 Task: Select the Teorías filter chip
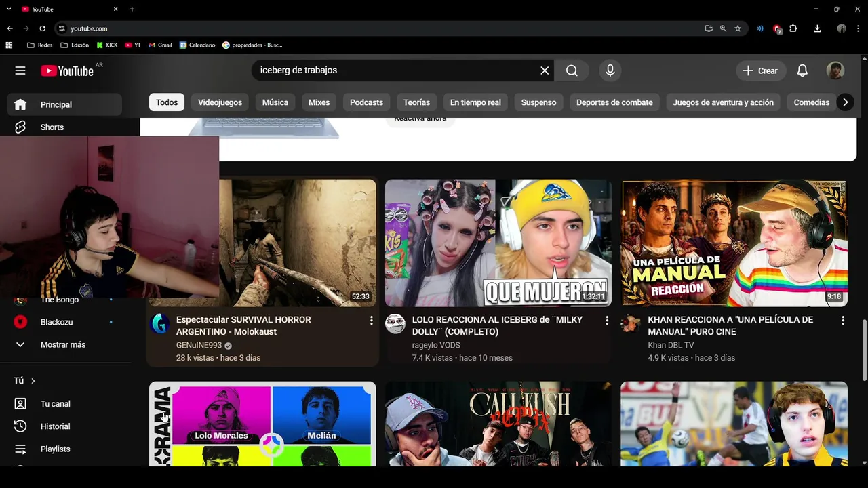coord(416,102)
